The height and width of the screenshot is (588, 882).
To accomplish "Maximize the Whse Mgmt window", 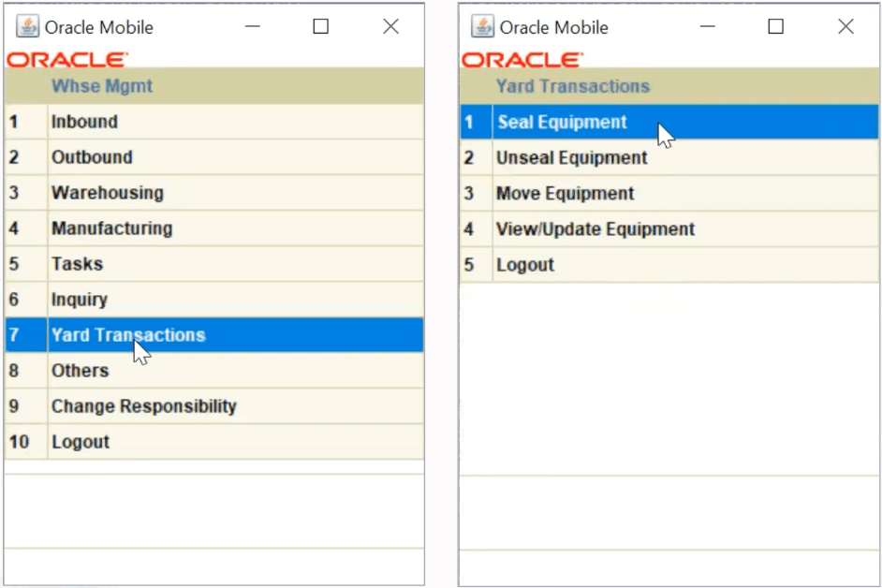I will [320, 26].
